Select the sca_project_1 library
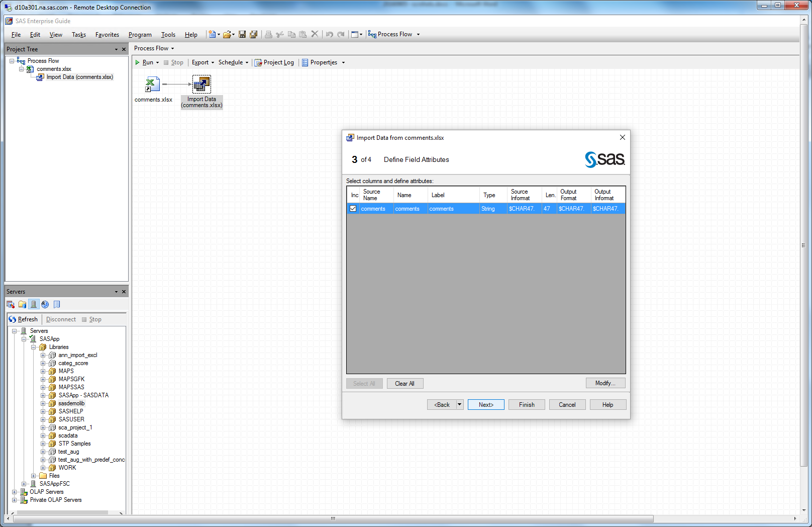812x527 pixels. [75, 427]
